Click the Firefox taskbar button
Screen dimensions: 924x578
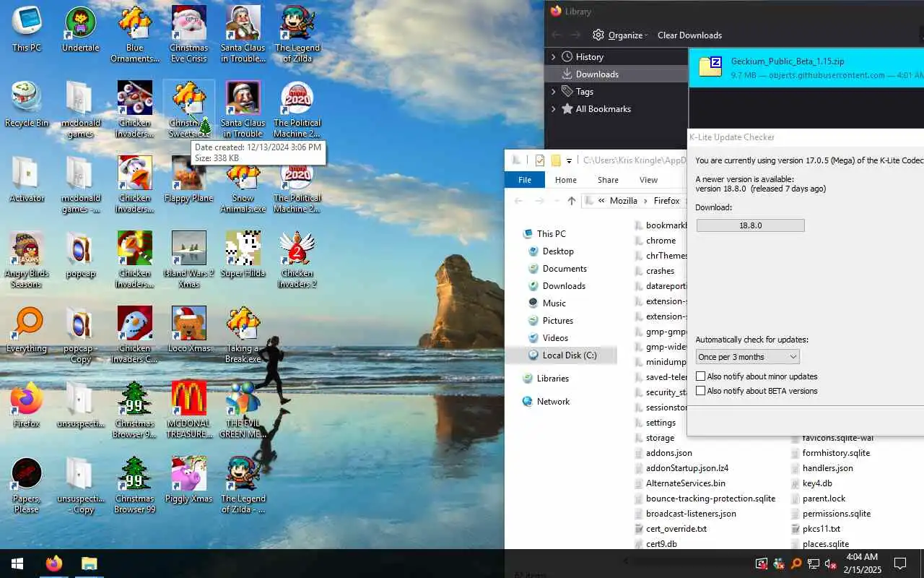53,564
